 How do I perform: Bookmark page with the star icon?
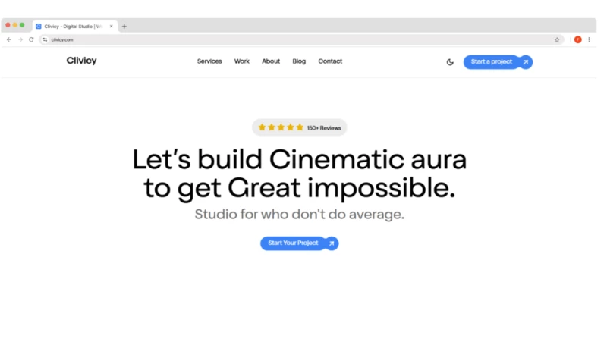[x=557, y=40]
